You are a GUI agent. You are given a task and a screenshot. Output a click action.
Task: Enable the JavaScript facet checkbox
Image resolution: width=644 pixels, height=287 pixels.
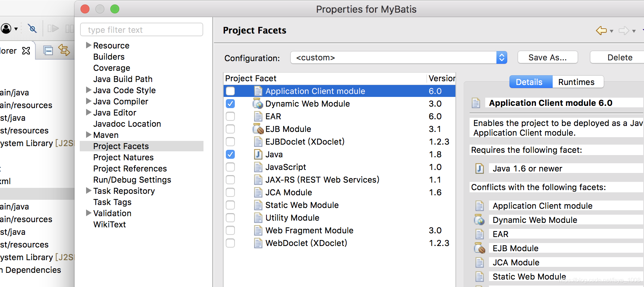(230, 167)
